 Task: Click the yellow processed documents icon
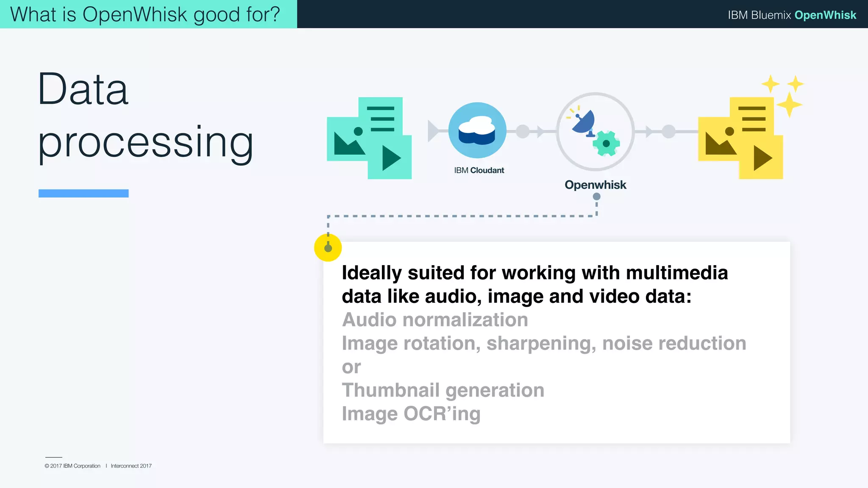pos(740,138)
